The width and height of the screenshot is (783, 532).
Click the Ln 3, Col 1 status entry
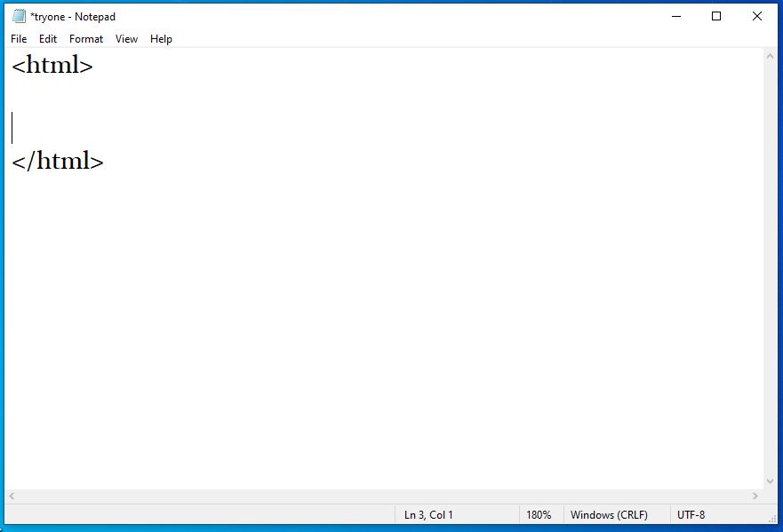click(x=428, y=514)
